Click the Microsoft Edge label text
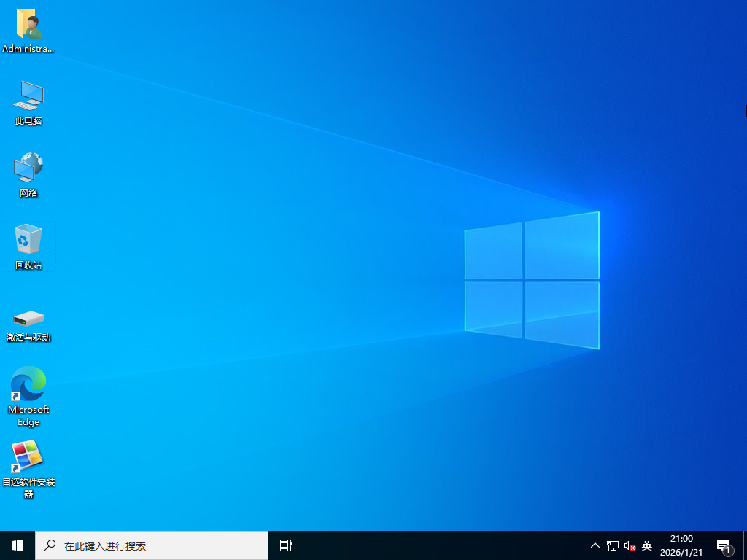Viewport: 747px width, 560px height. click(x=28, y=416)
